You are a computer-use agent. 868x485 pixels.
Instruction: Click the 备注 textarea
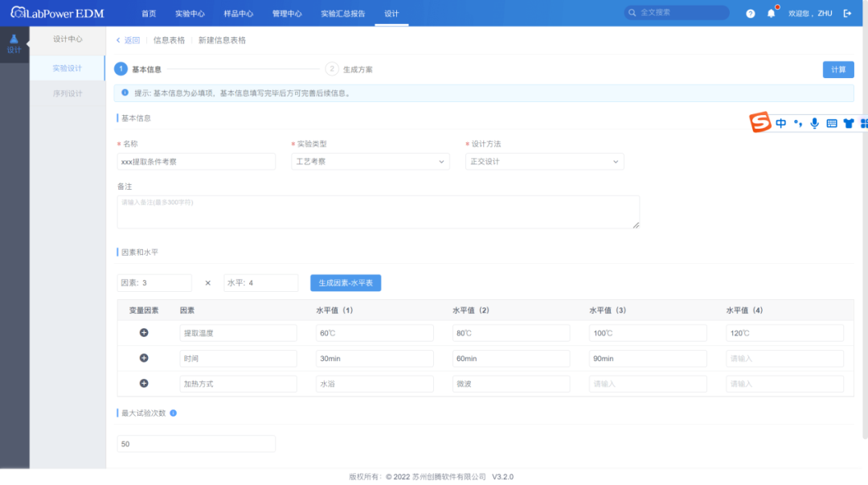click(x=379, y=212)
